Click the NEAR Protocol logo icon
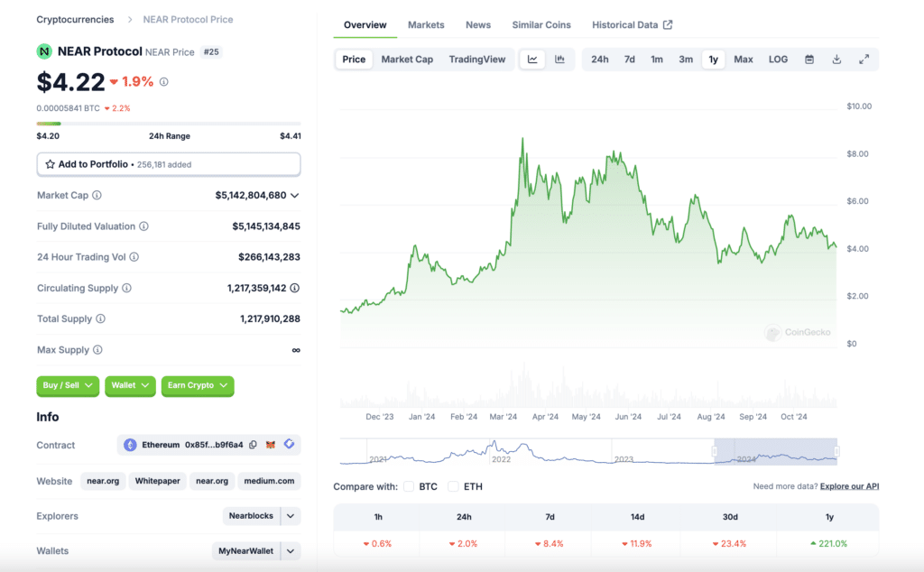 (44, 51)
